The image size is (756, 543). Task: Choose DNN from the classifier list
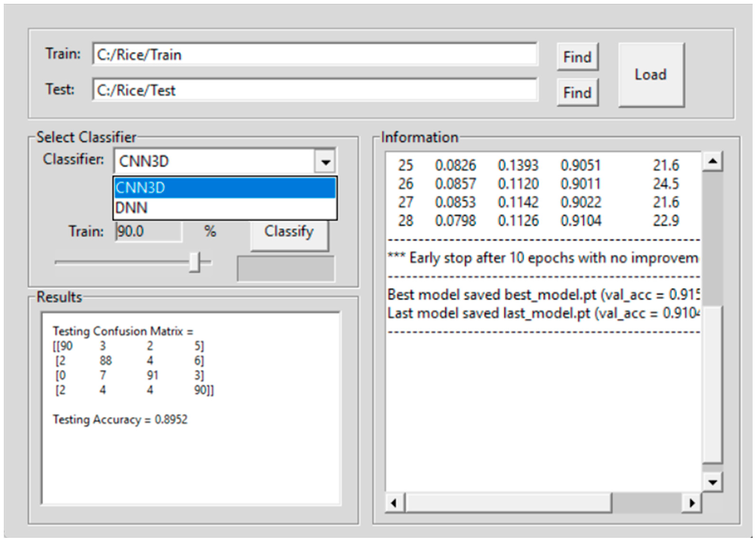(x=225, y=208)
